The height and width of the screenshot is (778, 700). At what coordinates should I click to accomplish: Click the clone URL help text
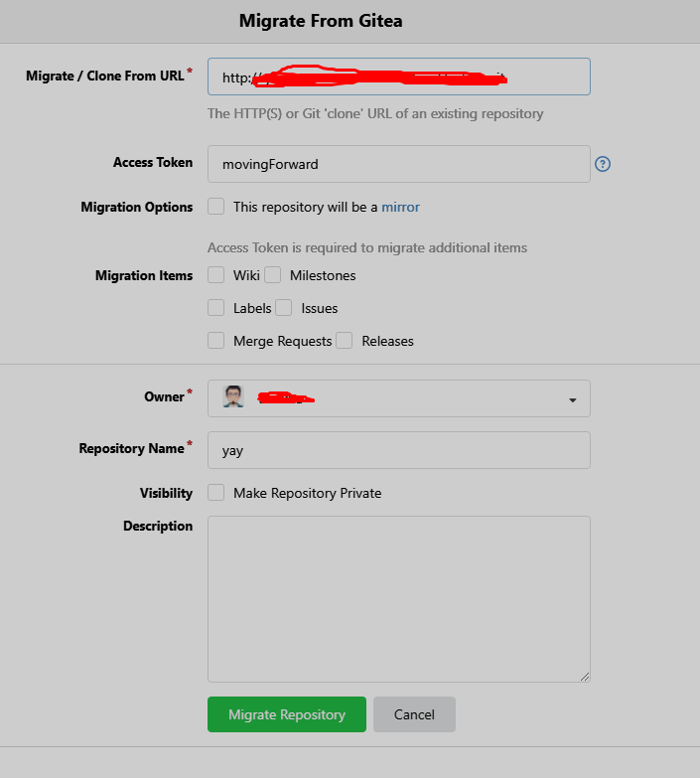pos(375,113)
